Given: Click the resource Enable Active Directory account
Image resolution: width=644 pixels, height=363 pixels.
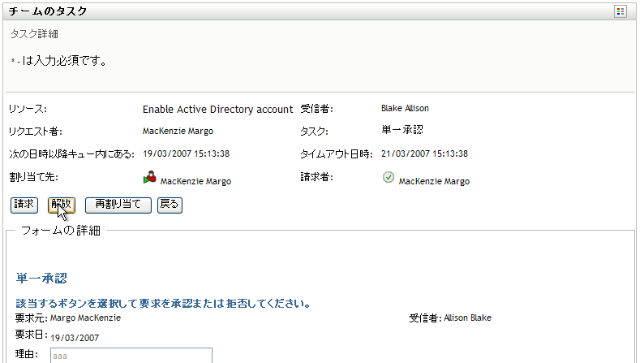Looking at the screenshot, I should (x=217, y=110).
